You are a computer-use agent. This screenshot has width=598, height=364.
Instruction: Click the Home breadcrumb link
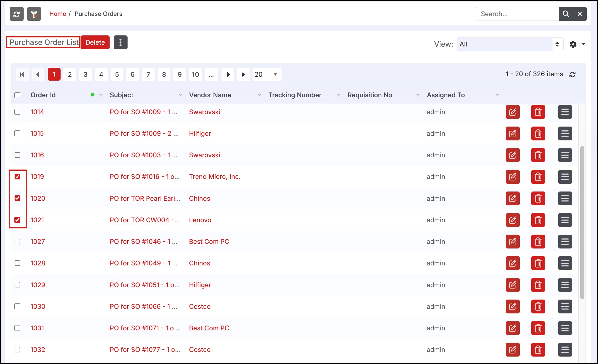[x=57, y=14]
